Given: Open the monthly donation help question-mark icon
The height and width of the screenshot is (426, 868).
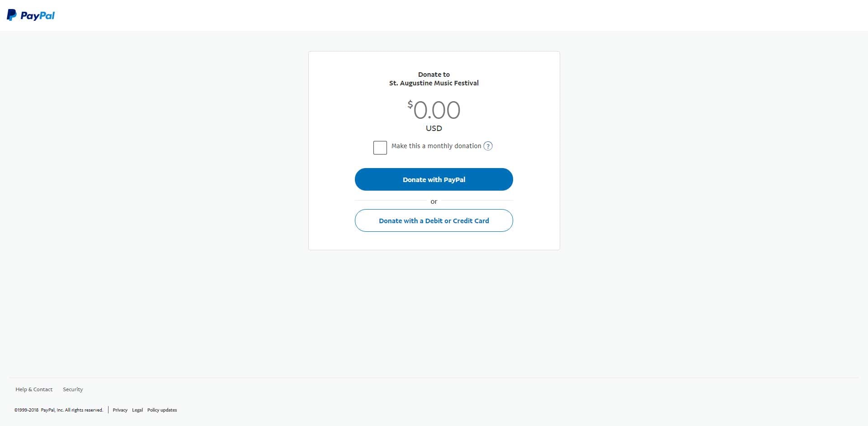Looking at the screenshot, I should click(488, 146).
